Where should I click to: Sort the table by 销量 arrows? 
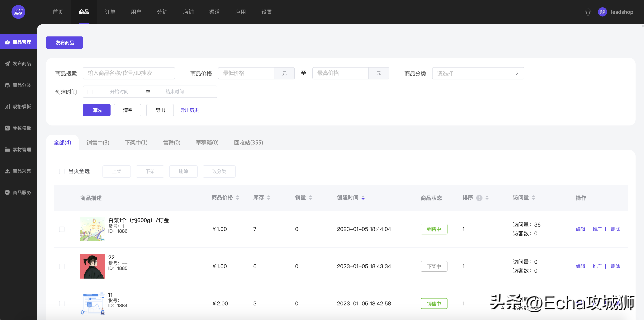pos(310,198)
